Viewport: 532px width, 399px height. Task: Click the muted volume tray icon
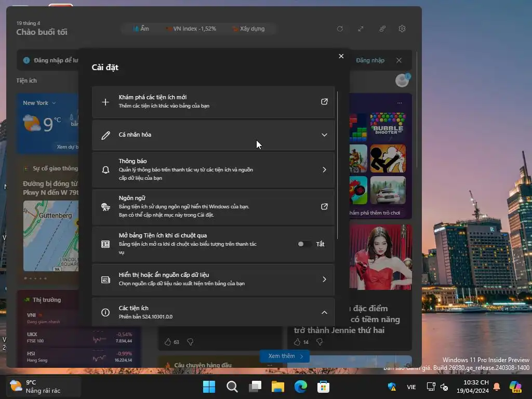pyautogui.click(x=444, y=387)
